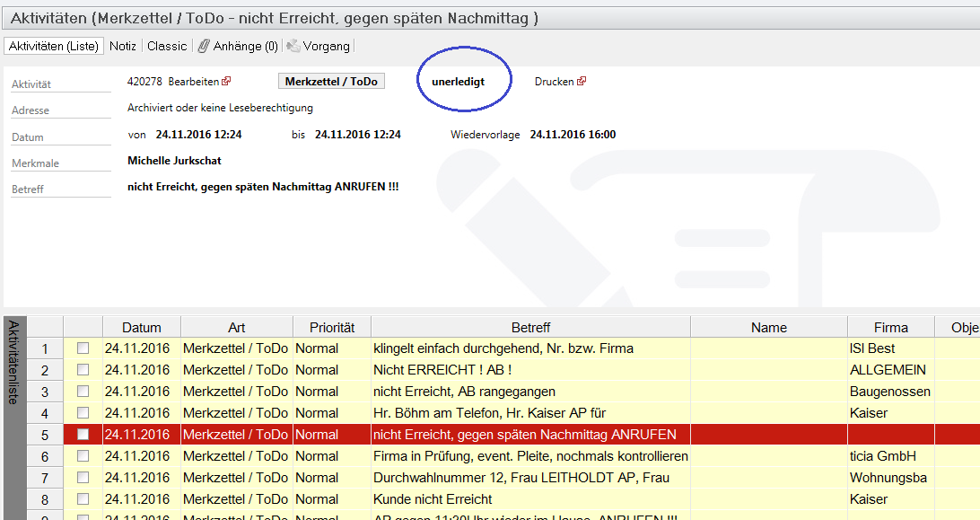
Task: Tick the checkbox in row 1
Action: 83,348
